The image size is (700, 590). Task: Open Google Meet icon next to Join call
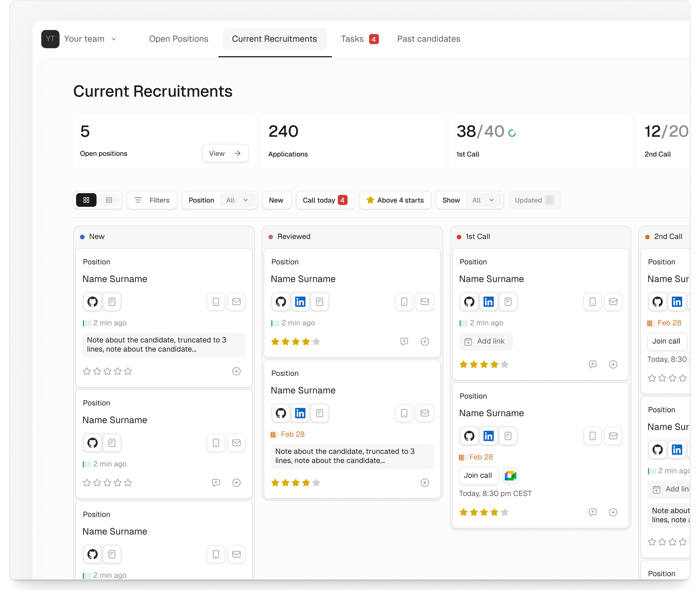[511, 475]
